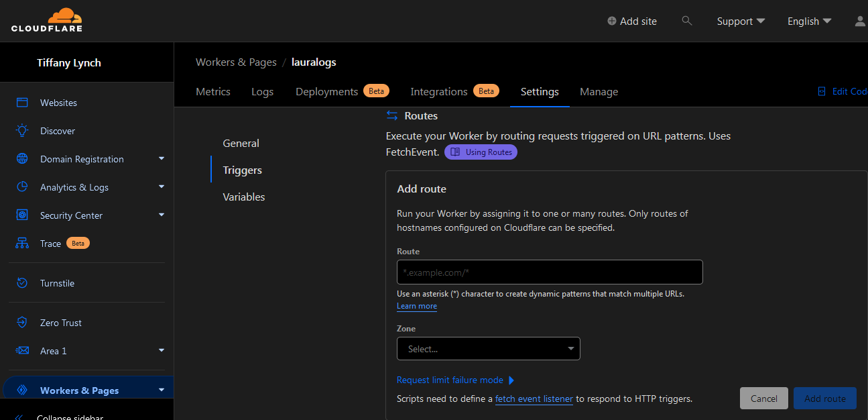This screenshot has width=868, height=420.
Task: Click the Discover lightbulb icon
Action: pyautogui.click(x=22, y=131)
